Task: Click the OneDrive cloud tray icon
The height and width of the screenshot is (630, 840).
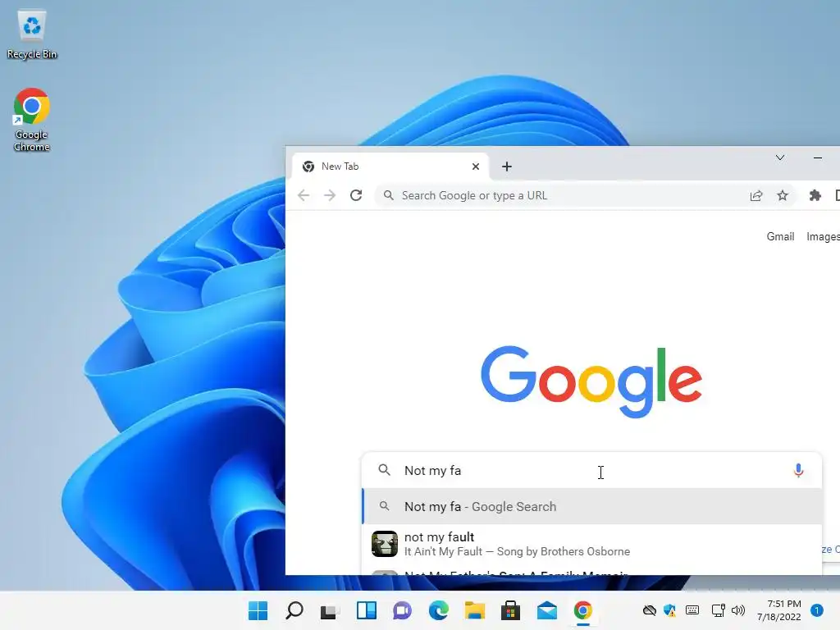Action: point(650,610)
